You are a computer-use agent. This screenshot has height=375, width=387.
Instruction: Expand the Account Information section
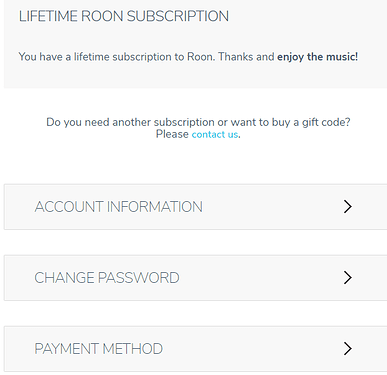pos(195,207)
